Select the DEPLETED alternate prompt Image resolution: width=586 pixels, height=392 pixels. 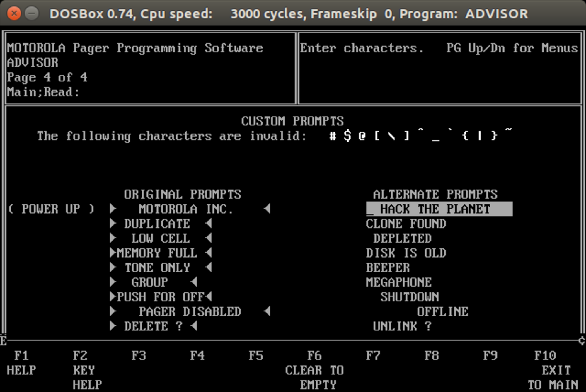click(x=402, y=238)
